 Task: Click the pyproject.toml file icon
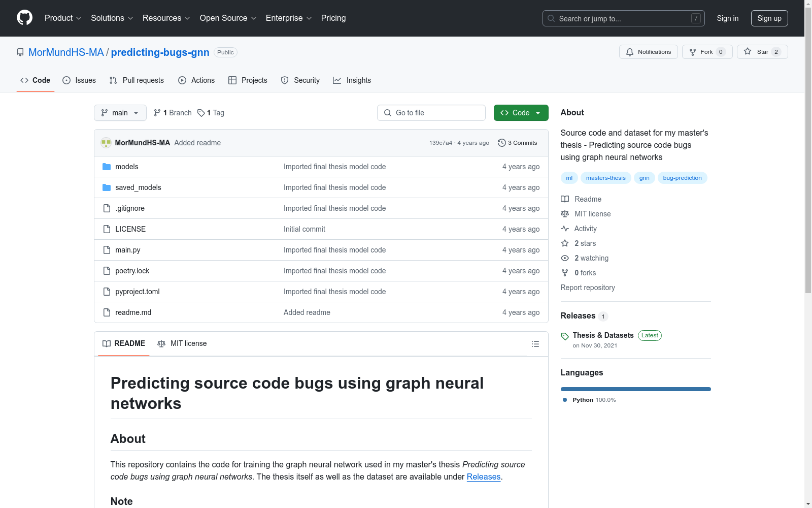[x=107, y=292]
